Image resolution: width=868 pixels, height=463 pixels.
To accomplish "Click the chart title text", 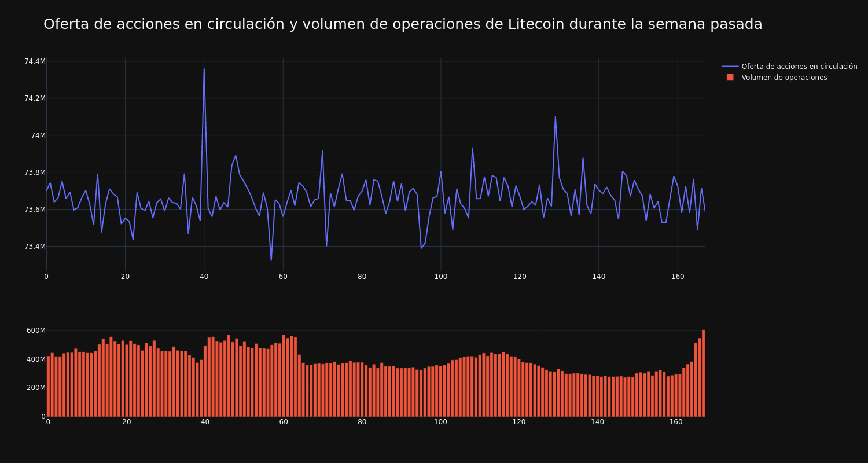I will 403,24.
